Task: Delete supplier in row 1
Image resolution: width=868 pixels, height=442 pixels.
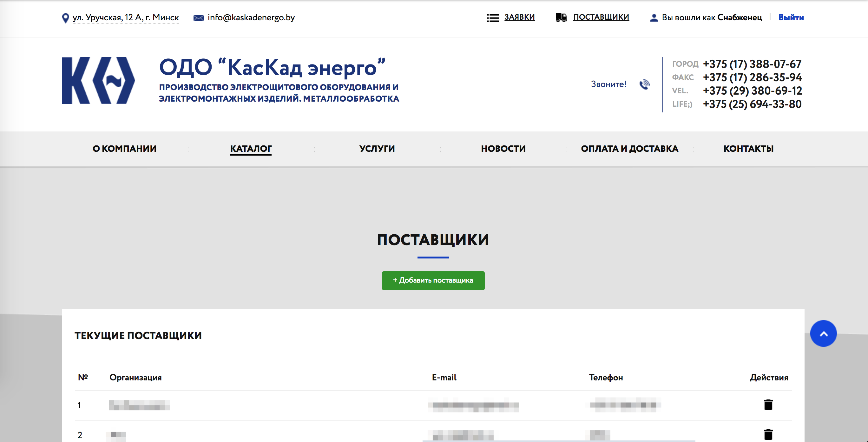Action: pyautogui.click(x=768, y=405)
